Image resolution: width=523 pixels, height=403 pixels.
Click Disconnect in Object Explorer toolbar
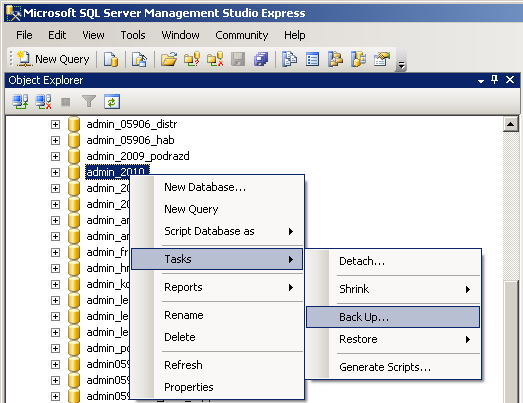[43, 101]
